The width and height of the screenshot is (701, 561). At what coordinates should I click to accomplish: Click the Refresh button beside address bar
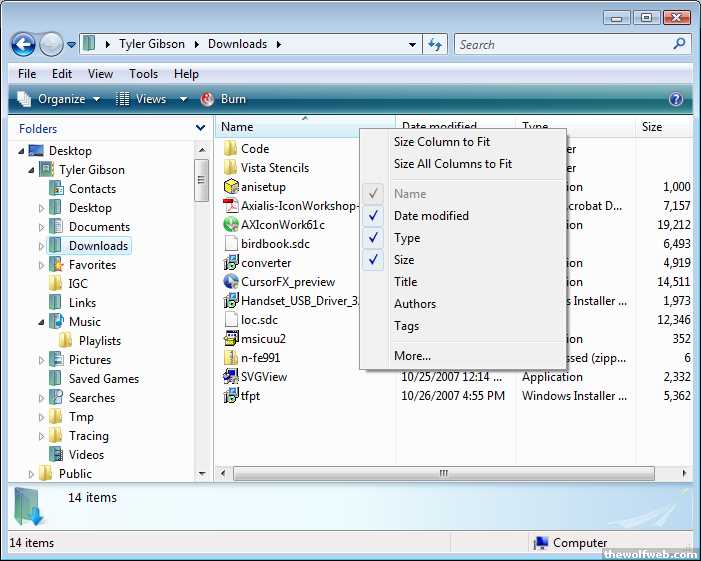435,44
